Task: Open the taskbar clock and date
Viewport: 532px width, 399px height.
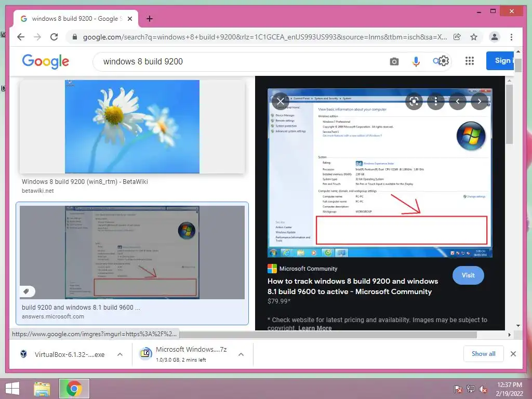Action: pyautogui.click(x=509, y=389)
